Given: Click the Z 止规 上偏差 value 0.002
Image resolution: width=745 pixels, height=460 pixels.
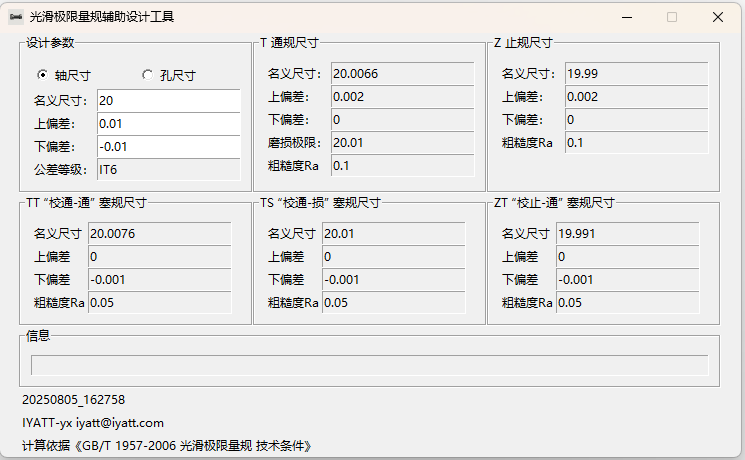Looking at the screenshot, I should coord(637,97).
